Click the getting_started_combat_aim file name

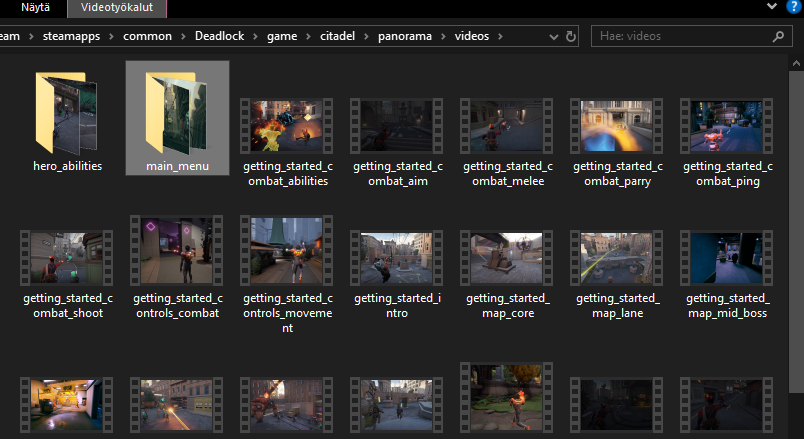[398, 173]
